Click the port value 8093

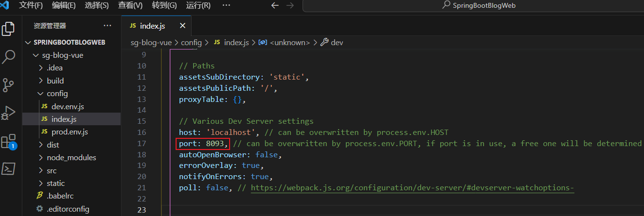(x=215, y=144)
